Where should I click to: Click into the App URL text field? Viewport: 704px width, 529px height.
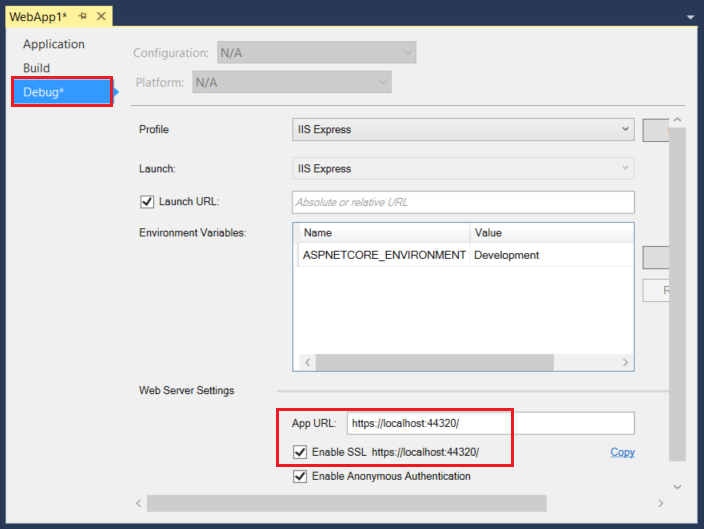click(490, 424)
